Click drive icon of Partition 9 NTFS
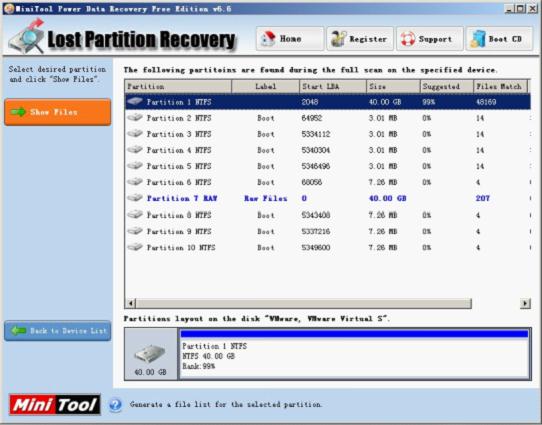This screenshot has height=425, width=542. pyautogui.click(x=135, y=230)
